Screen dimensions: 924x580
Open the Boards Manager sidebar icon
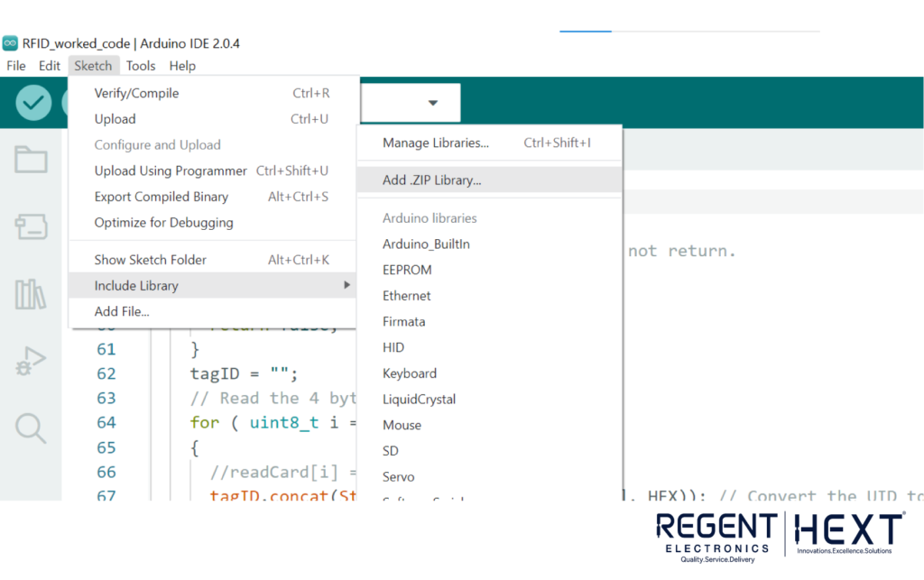31,226
